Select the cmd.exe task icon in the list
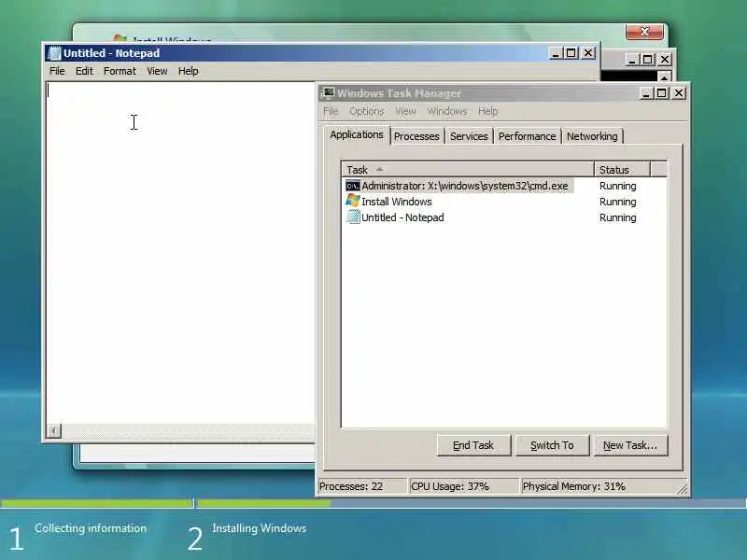The image size is (747, 560). pyautogui.click(x=353, y=186)
